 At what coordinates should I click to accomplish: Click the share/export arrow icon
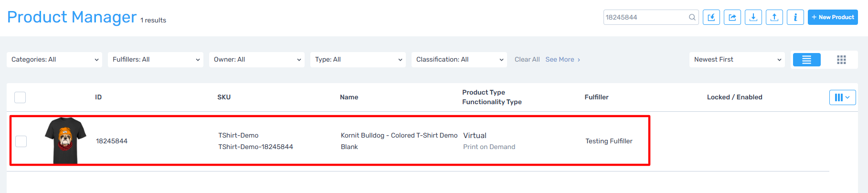[732, 17]
